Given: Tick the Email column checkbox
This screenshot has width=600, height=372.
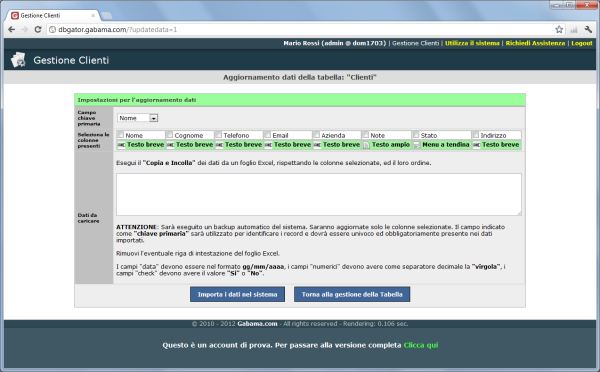Looking at the screenshot, I should click(267, 135).
